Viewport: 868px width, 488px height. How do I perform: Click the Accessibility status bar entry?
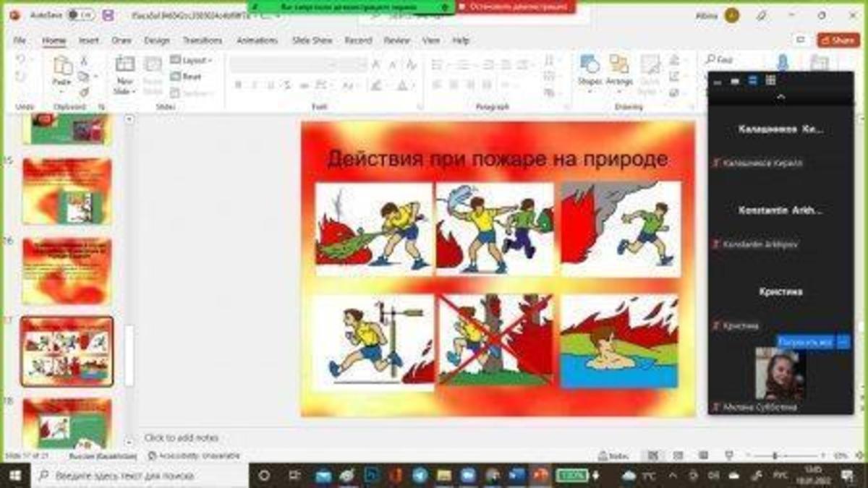193,456
